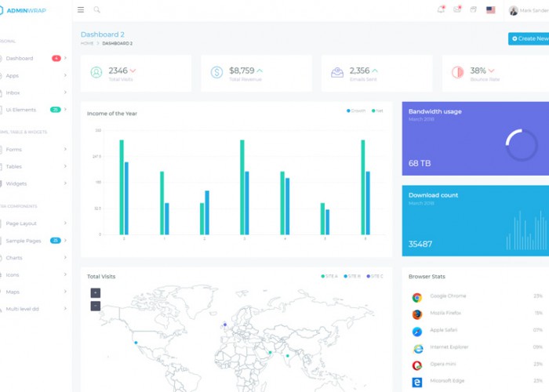Click the Total Revenue dollar icon
549x392 pixels.
[216, 72]
